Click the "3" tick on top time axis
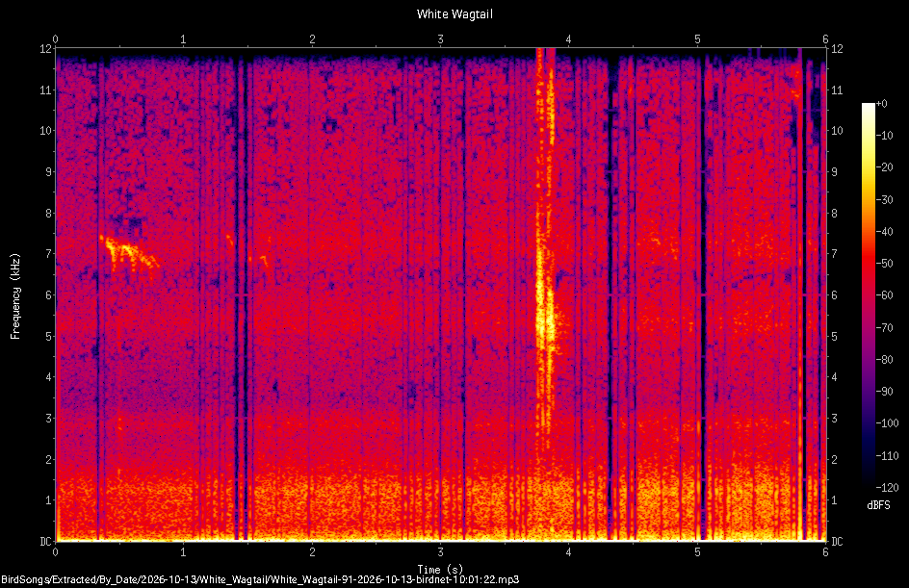Viewport: 909px width, 588px height. click(441, 39)
